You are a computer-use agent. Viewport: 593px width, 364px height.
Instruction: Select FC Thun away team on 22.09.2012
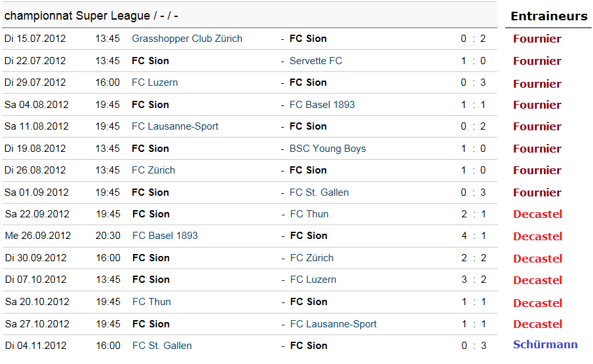(309, 214)
